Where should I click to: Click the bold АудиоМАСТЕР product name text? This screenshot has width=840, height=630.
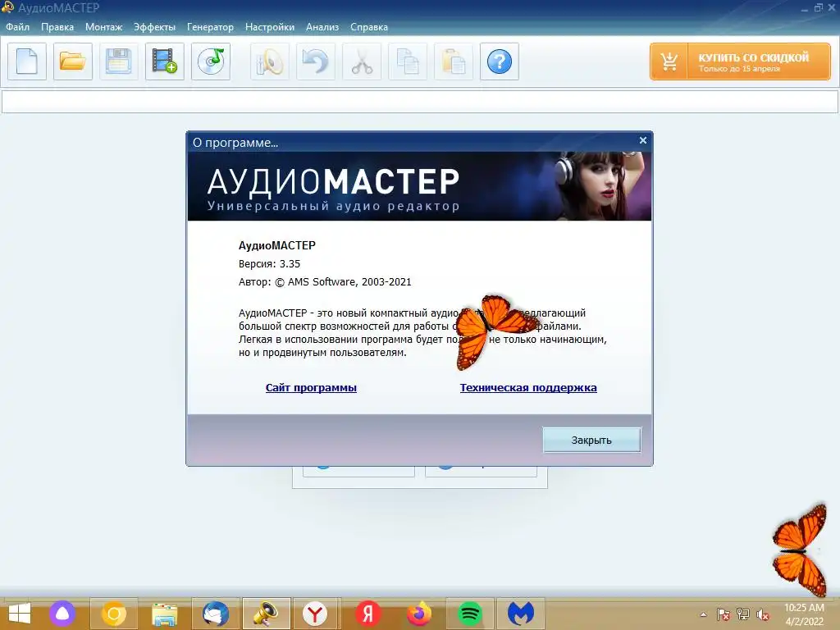[x=277, y=245]
